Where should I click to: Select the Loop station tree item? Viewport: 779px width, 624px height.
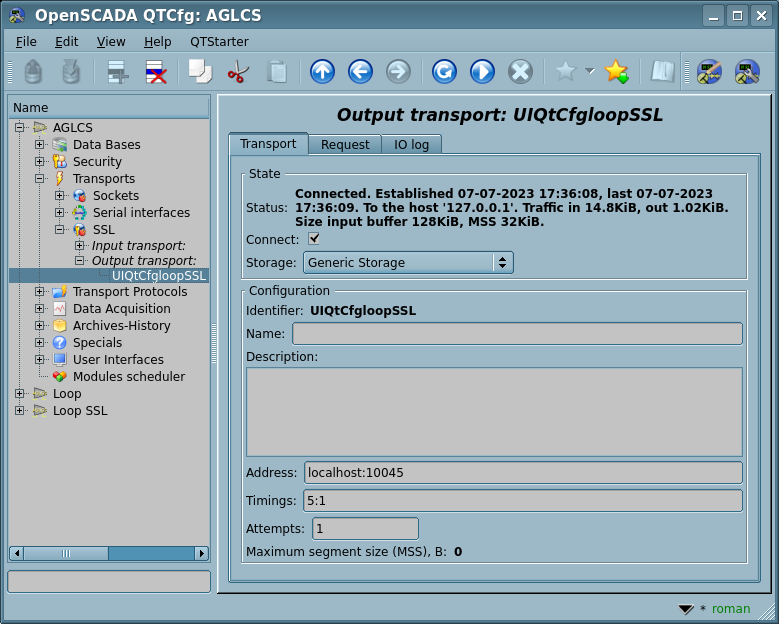coord(67,393)
